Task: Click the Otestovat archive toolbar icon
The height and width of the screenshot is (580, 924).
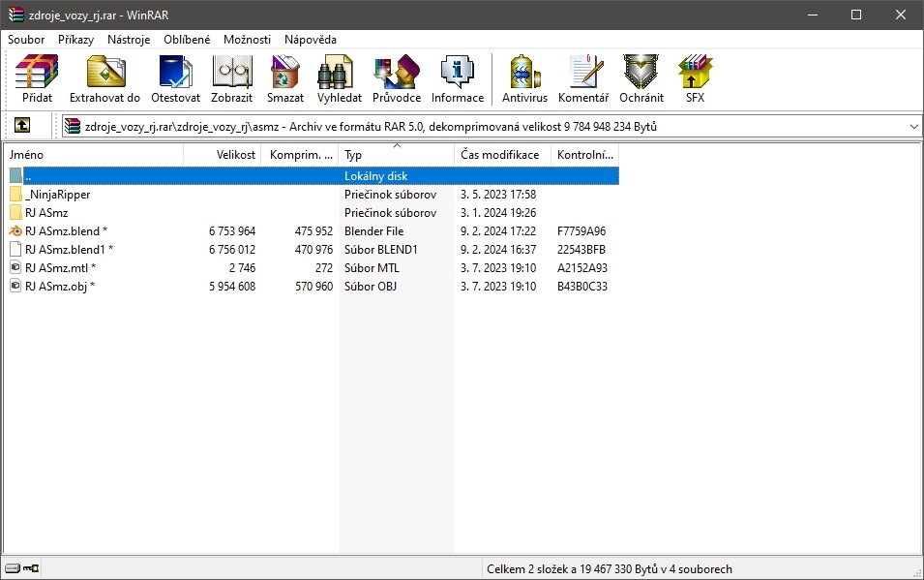Action: pos(175,72)
